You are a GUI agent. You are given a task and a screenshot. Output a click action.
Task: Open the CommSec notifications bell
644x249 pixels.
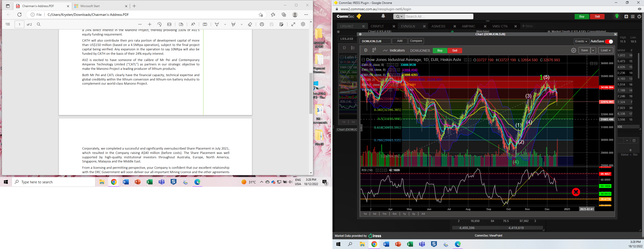(383, 16)
